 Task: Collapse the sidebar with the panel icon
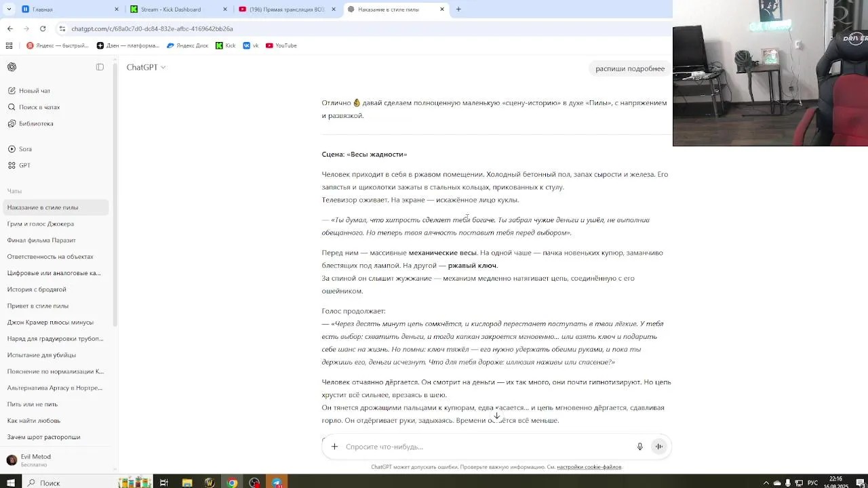click(100, 67)
